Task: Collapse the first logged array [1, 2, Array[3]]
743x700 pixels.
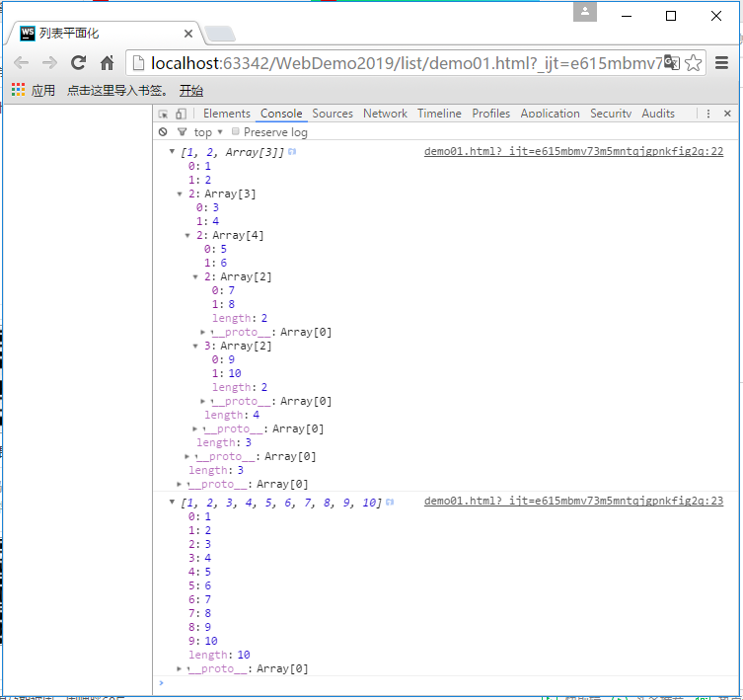Action: coord(172,151)
